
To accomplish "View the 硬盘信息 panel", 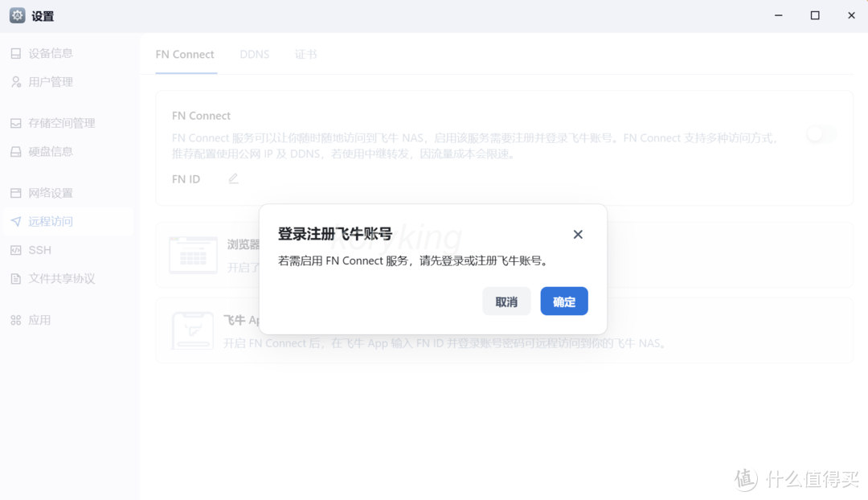I will pyautogui.click(x=51, y=151).
